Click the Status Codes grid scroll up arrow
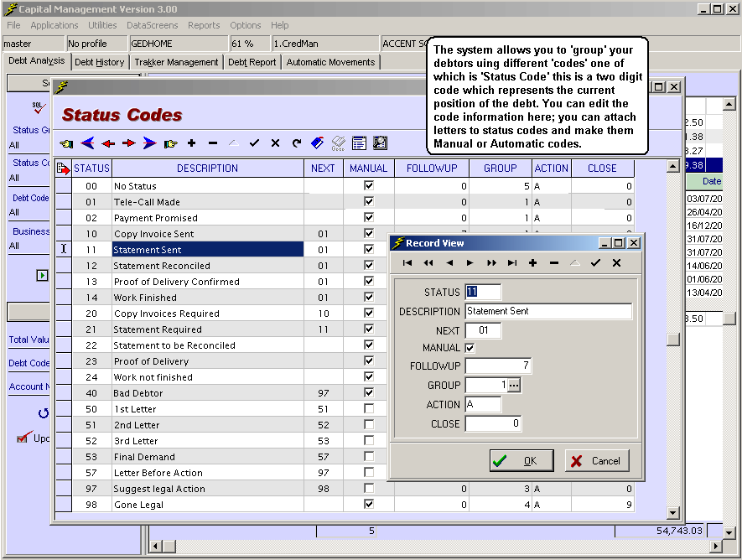This screenshot has width=742, height=560. coord(672,166)
